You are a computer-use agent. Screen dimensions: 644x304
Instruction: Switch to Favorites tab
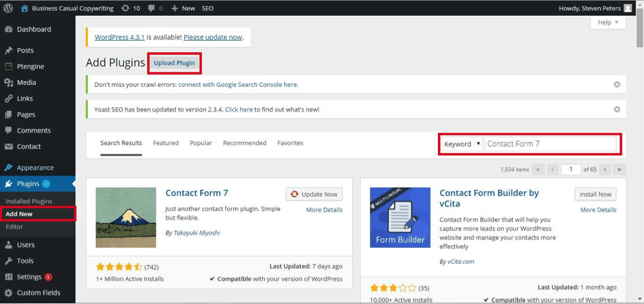point(291,143)
